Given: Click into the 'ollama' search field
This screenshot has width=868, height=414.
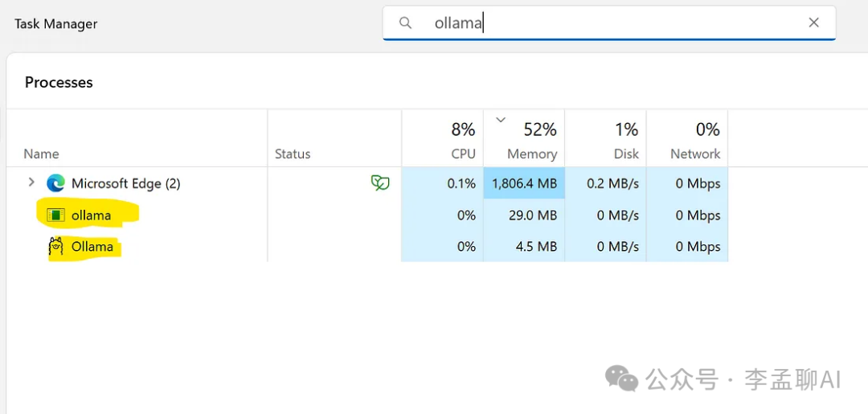Looking at the screenshot, I should pyautogui.click(x=609, y=23).
